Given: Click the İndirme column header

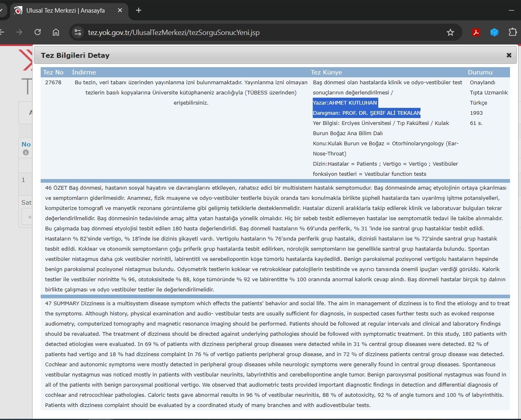Looking at the screenshot, I should pyautogui.click(x=84, y=72).
